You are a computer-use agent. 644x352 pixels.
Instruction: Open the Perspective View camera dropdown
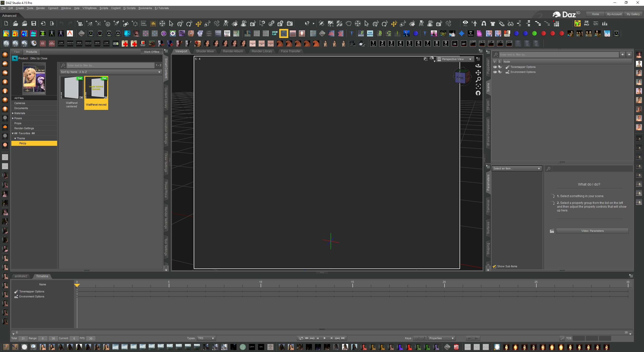click(455, 59)
